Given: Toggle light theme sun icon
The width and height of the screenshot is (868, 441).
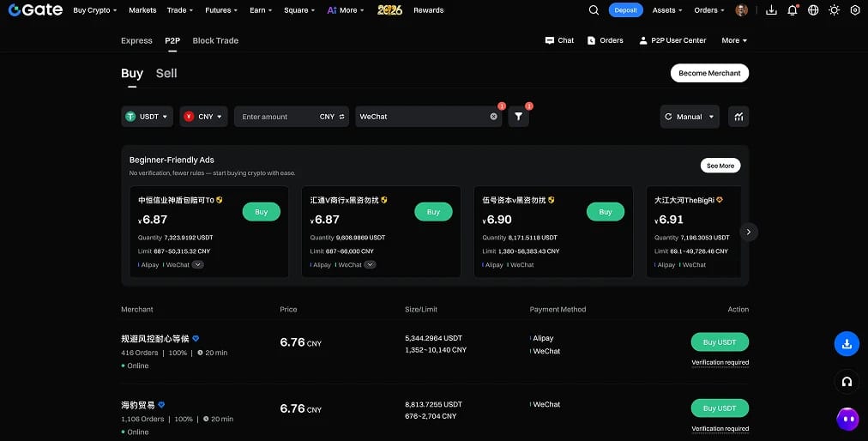Looking at the screenshot, I should (835, 10).
